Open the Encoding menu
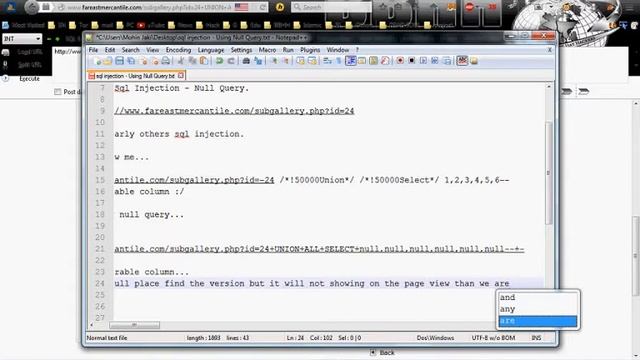This screenshot has height=360, width=640. [178, 50]
